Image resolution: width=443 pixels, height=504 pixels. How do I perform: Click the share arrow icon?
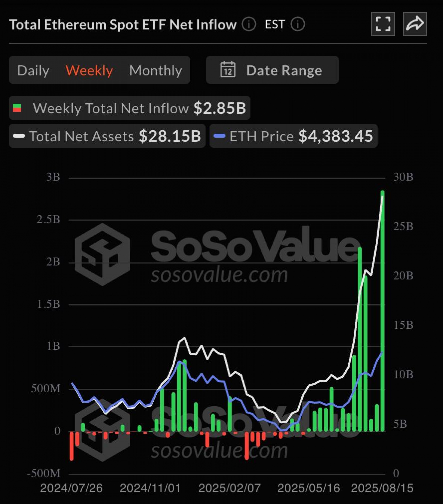coord(415,24)
